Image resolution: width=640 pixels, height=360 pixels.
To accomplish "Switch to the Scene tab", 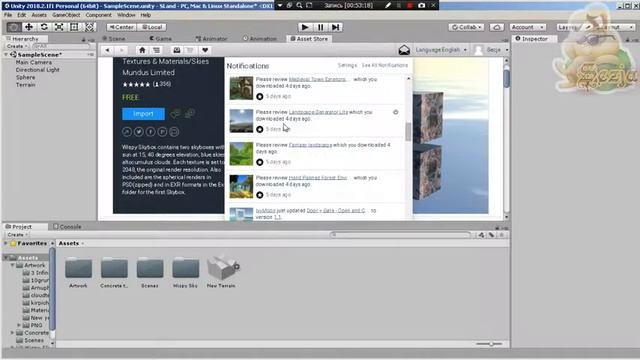I will [114, 39].
